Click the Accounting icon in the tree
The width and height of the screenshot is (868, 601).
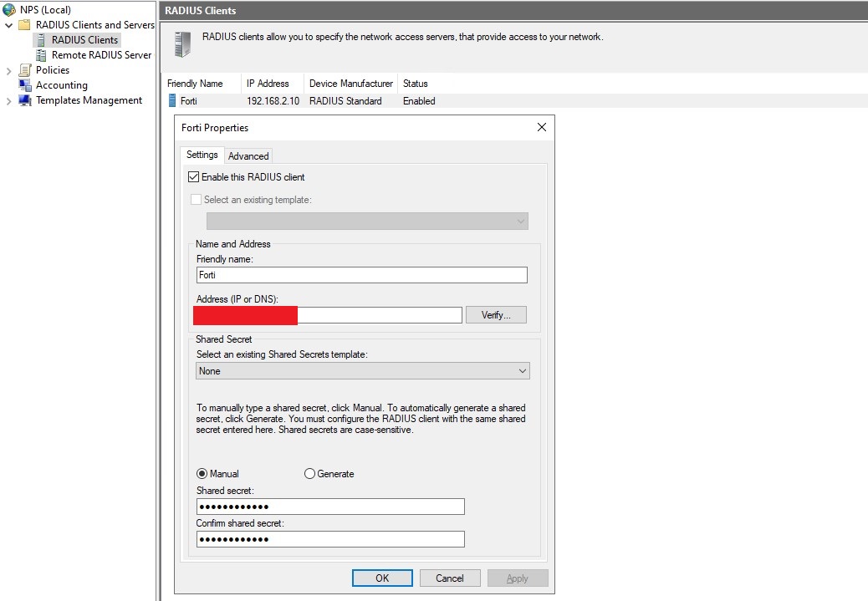[25, 85]
